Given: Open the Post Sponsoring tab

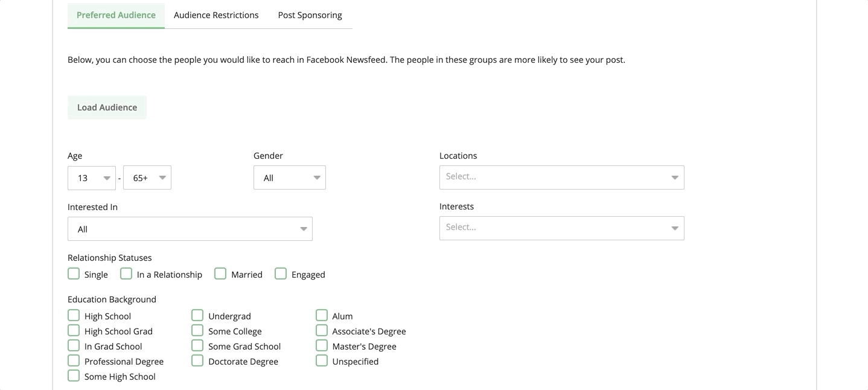Looking at the screenshot, I should pos(310,14).
